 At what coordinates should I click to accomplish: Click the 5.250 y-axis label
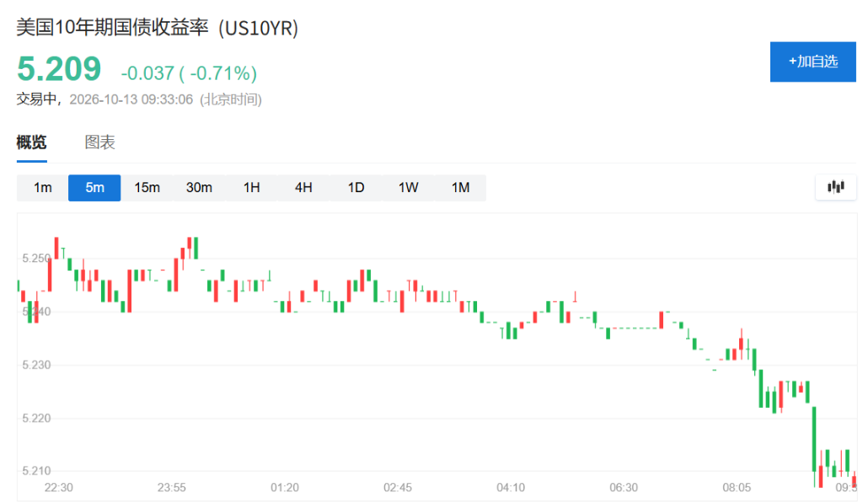pyautogui.click(x=35, y=258)
